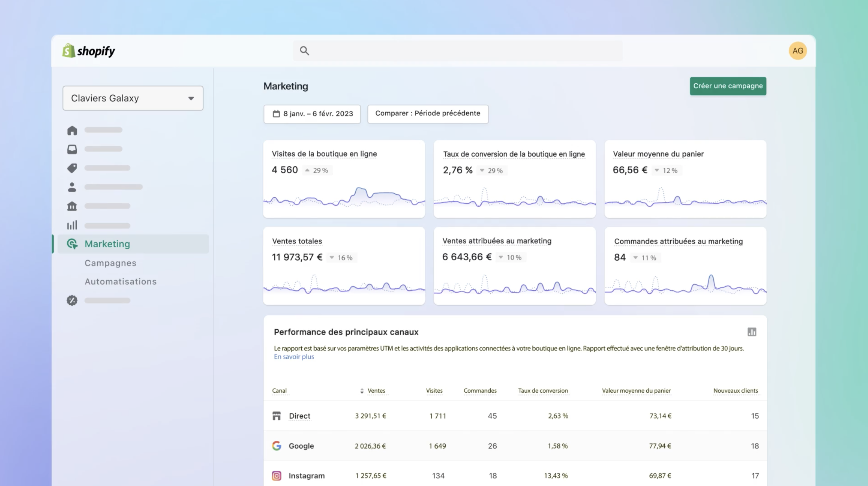Viewport: 868px width, 486px height.
Task: Click the Valeur moyenne du panier column header
Action: tap(636, 391)
